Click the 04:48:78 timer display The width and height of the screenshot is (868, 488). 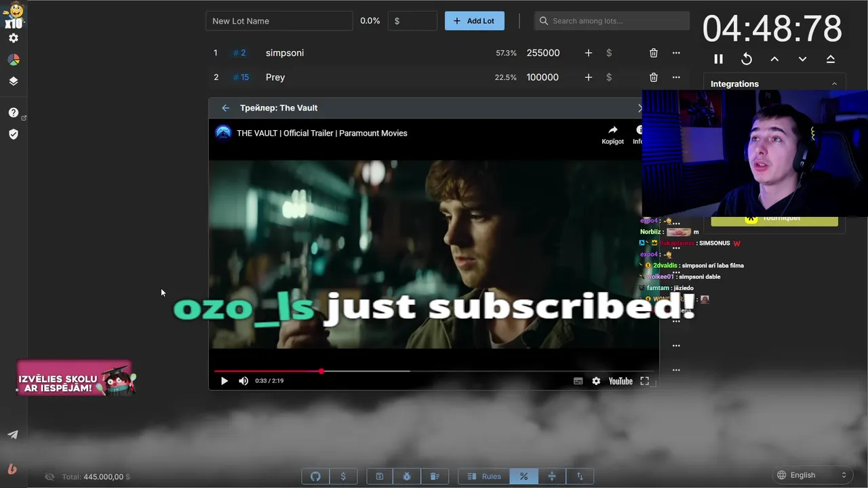coord(772,29)
